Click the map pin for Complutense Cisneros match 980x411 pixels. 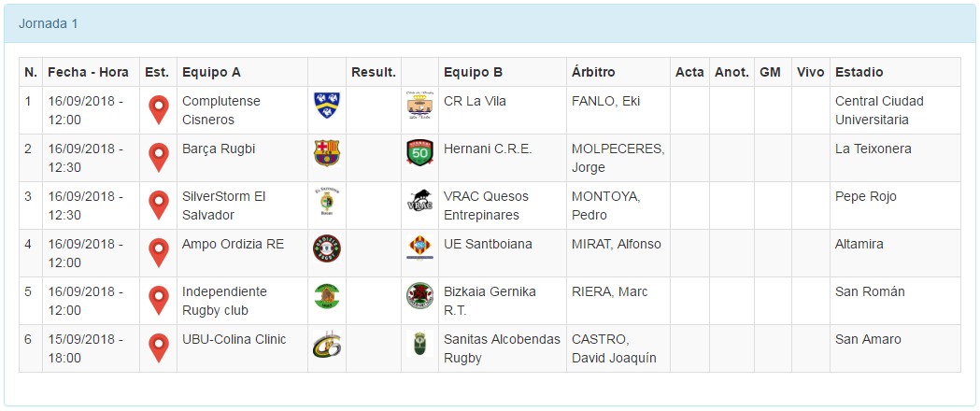[x=159, y=110]
